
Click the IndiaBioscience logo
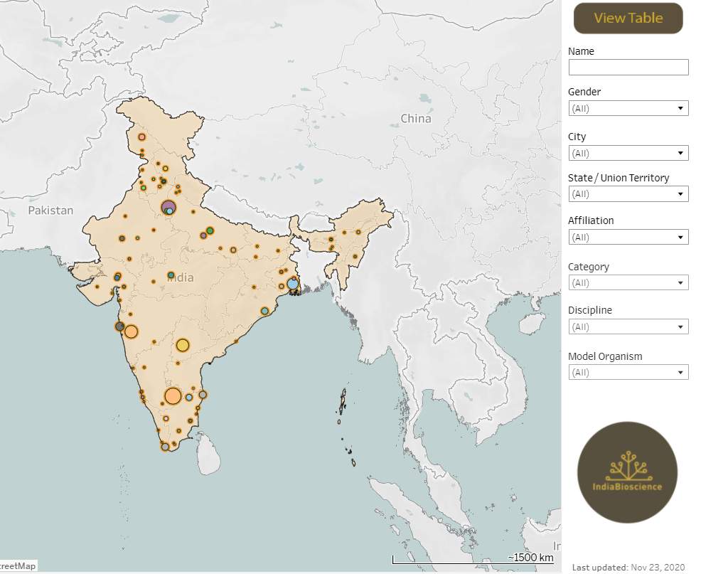point(627,472)
